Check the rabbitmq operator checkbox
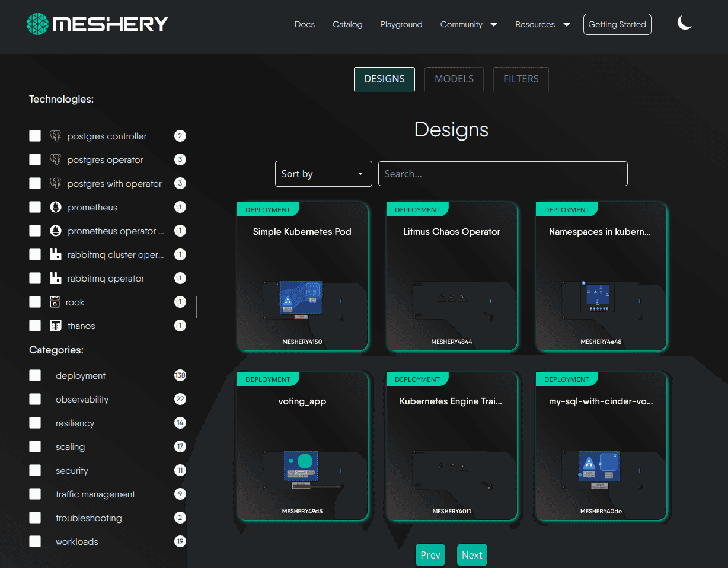This screenshot has width=728, height=568. (35, 278)
